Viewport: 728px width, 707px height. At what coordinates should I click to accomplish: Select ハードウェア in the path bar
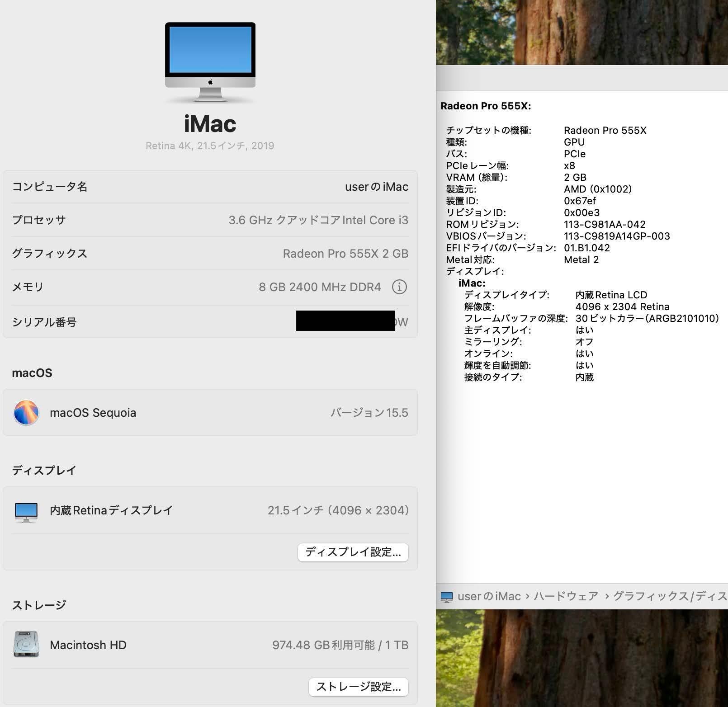[x=566, y=596]
